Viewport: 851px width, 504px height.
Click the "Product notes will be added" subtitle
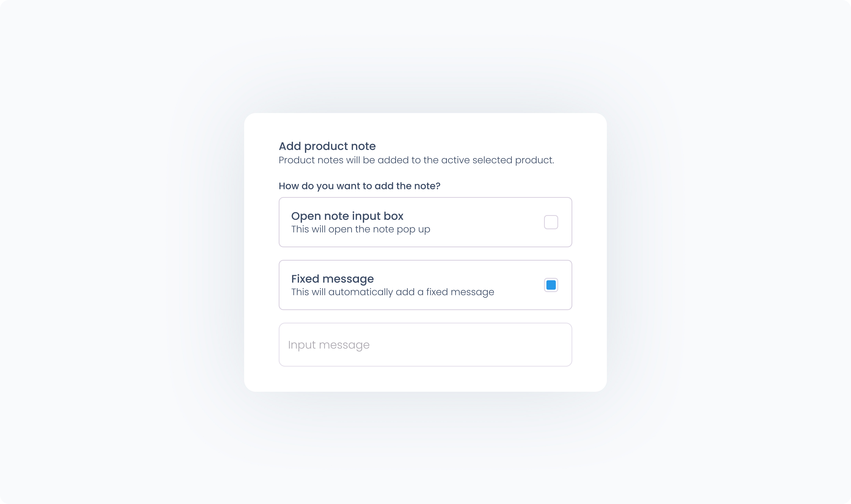point(416,160)
